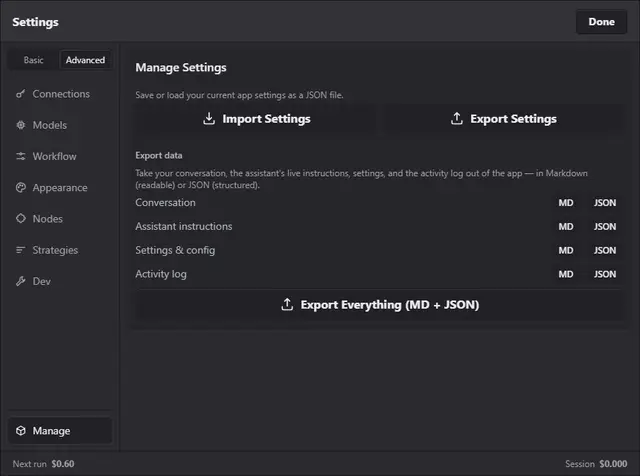Click the Appearance palette icon
Image resolution: width=640 pixels, height=476 pixels.
pyautogui.click(x=20, y=187)
